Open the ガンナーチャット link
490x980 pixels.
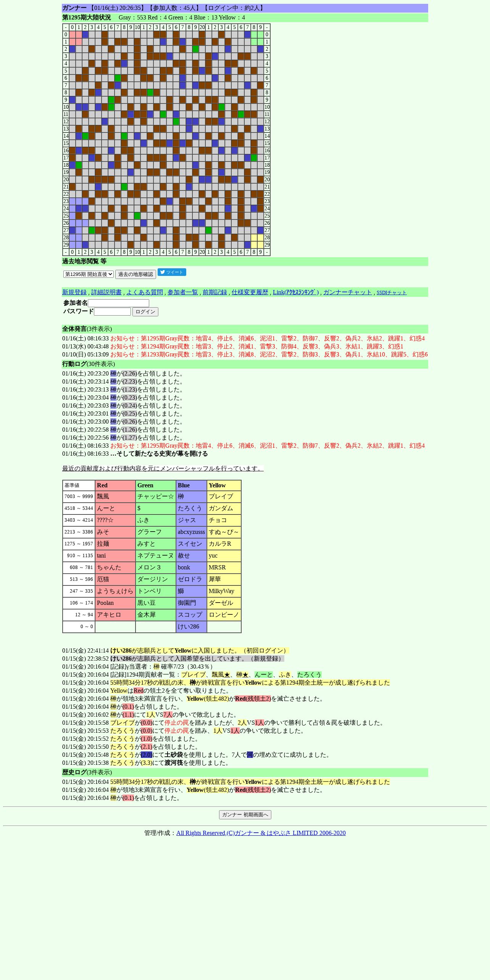click(347, 292)
